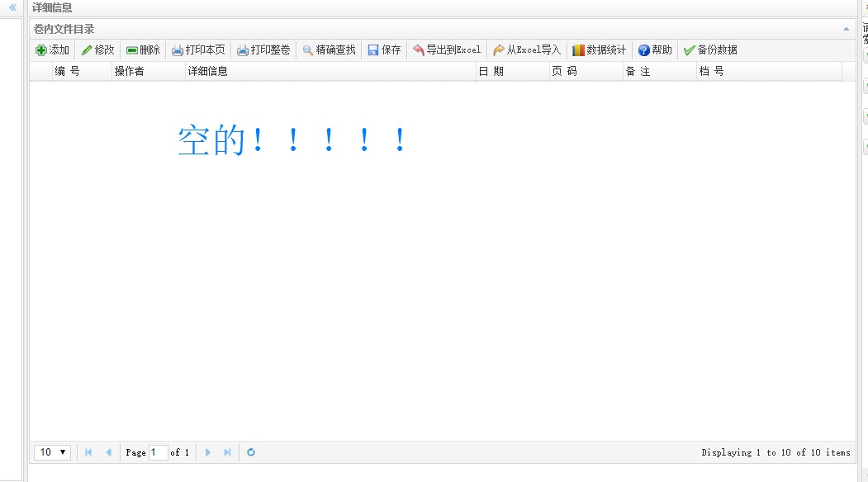Sort by the 编 号 column header
This screenshot has width=868, height=482.
tap(82, 71)
